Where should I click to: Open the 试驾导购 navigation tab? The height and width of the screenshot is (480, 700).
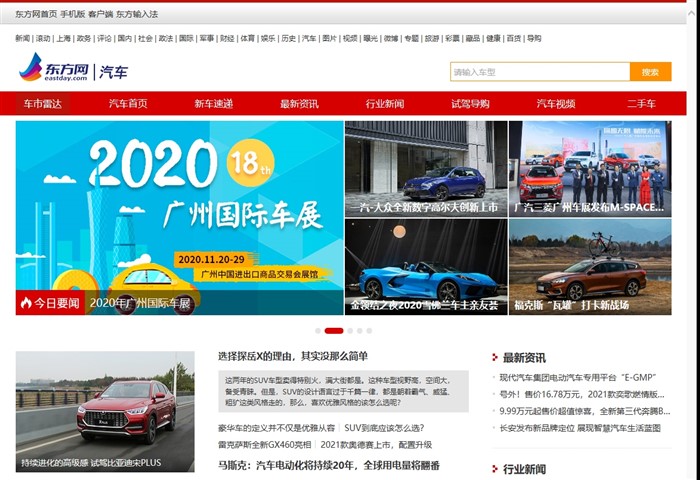pos(470,104)
